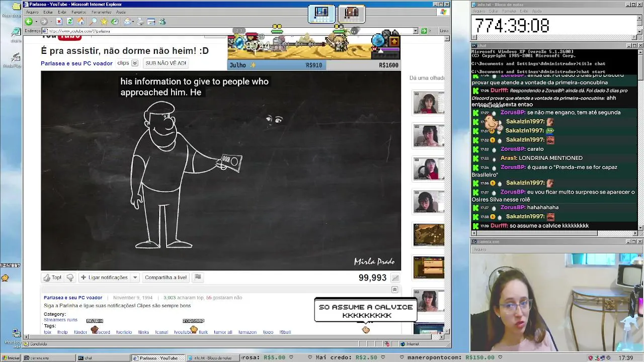
Task: Click the scroll-up arrow in the chat window
Action: click(640, 51)
